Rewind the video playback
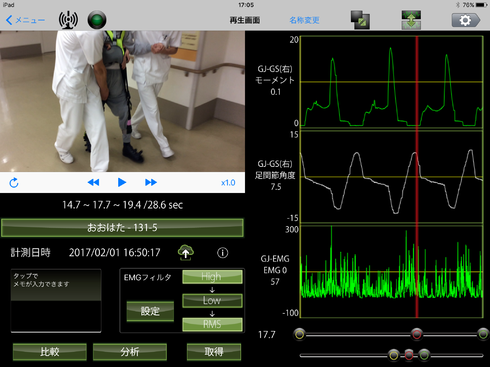The image size is (490, 367). [x=93, y=182]
